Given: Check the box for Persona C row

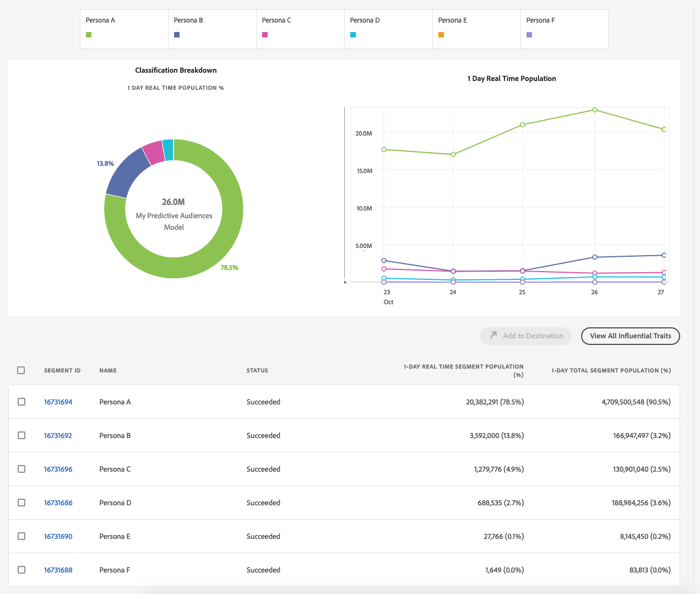Looking at the screenshot, I should pyautogui.click(x=21, y=469).
